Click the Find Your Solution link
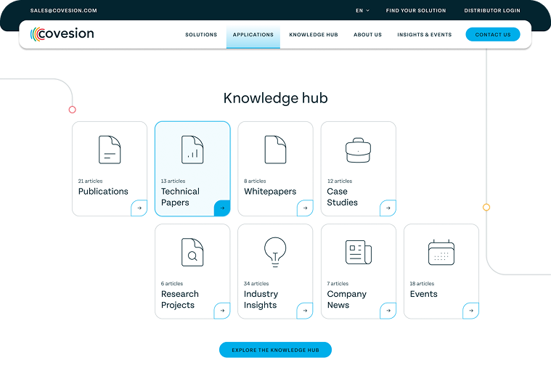Screen dimensions: 551x392 click(x=416, y=11)
